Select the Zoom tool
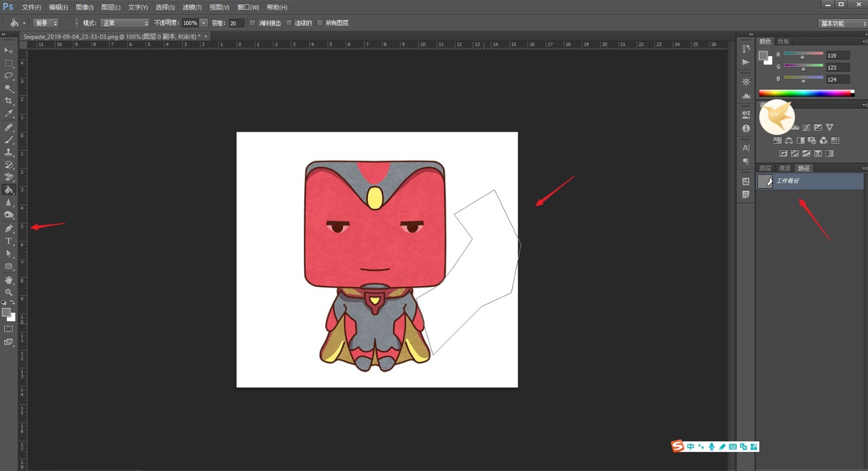 pos(9,292)
